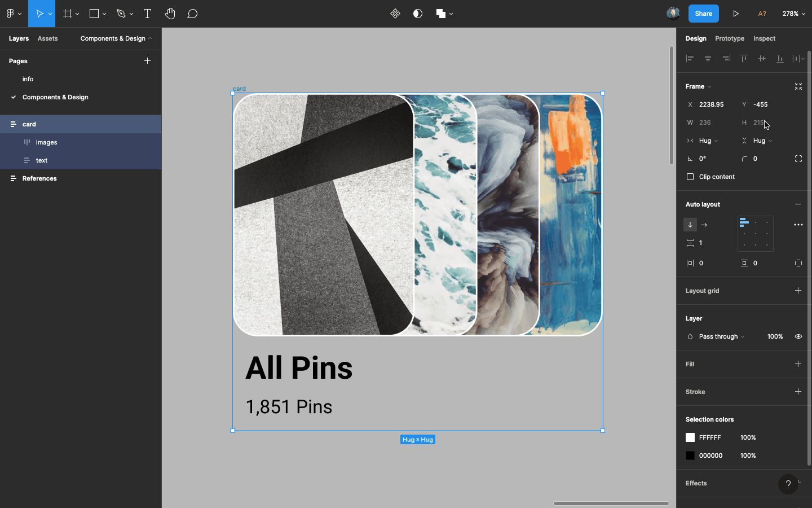Click the Present play icon
The width and height of the screenshot is (812, 508).
tap(736, 14)
